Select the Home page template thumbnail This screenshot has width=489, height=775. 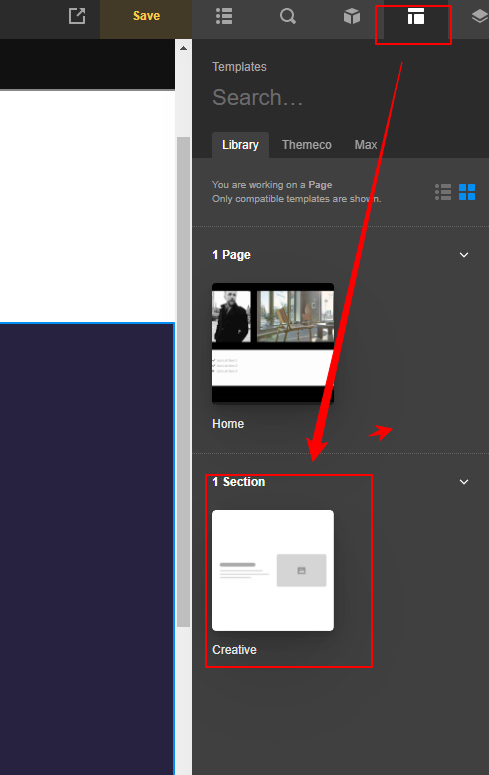point(273,344)
